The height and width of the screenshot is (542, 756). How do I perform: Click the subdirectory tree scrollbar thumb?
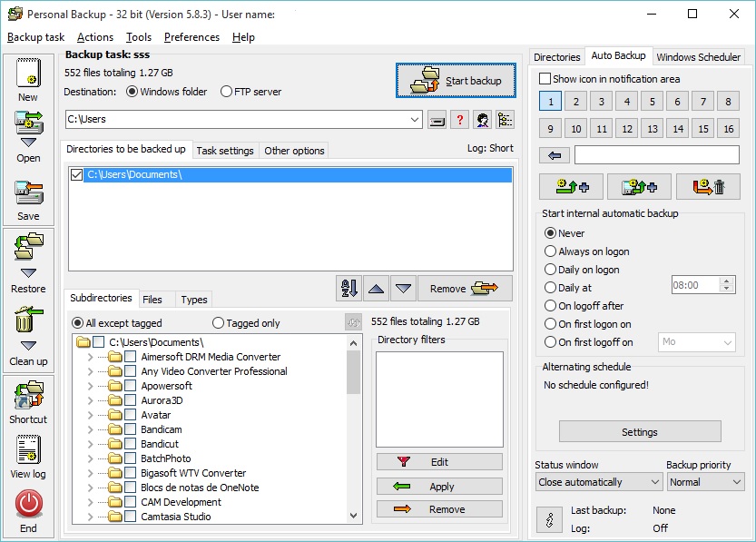click(353, 372)
